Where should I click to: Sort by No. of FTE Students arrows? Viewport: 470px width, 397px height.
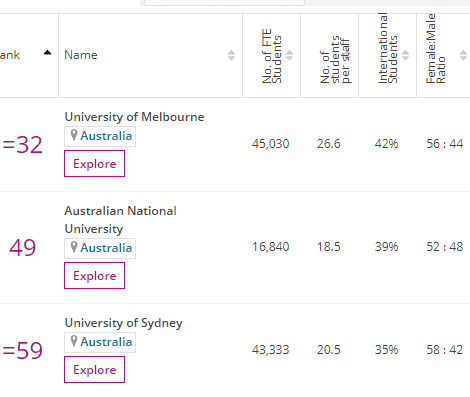click(x=289, y=55)
